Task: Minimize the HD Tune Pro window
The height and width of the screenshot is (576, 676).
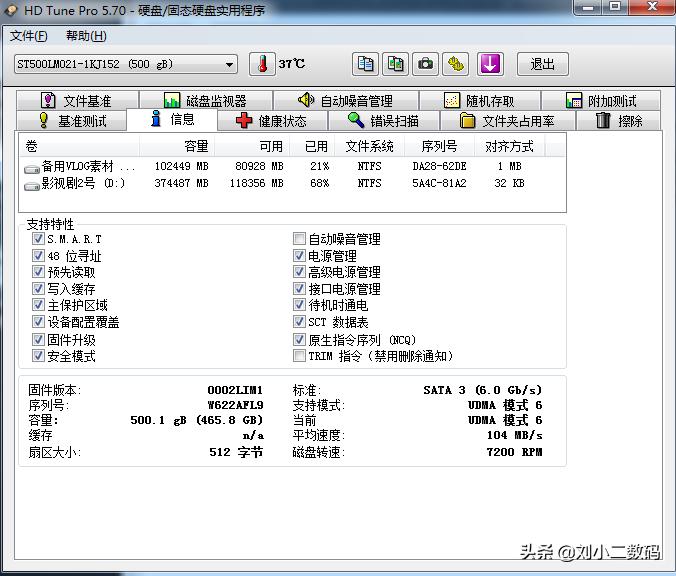Action: point(588,7)
